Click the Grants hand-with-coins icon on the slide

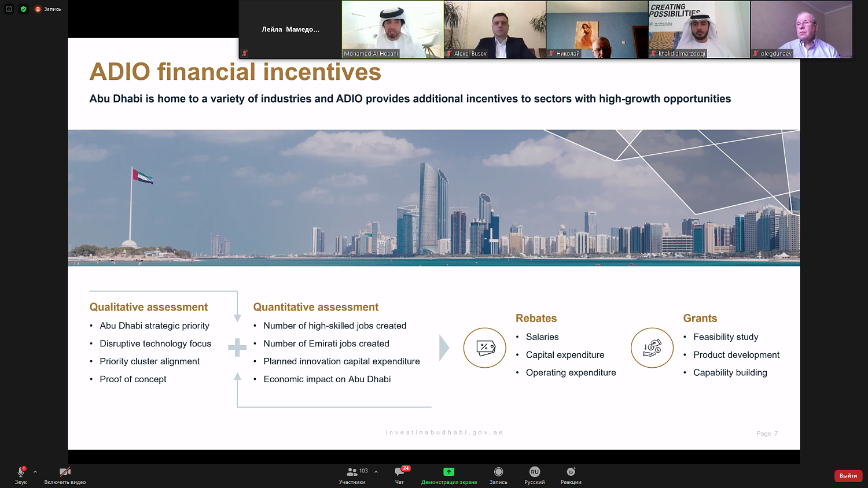(652, 347)
